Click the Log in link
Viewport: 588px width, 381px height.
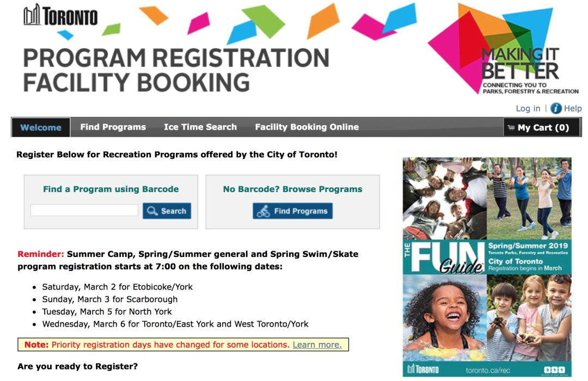(x=528, y=108)
